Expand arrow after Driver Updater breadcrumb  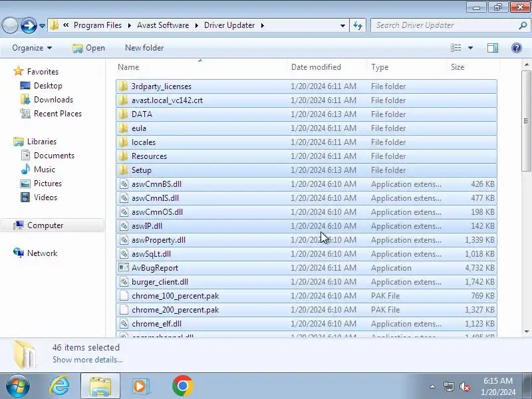click(x=262, y=25)
